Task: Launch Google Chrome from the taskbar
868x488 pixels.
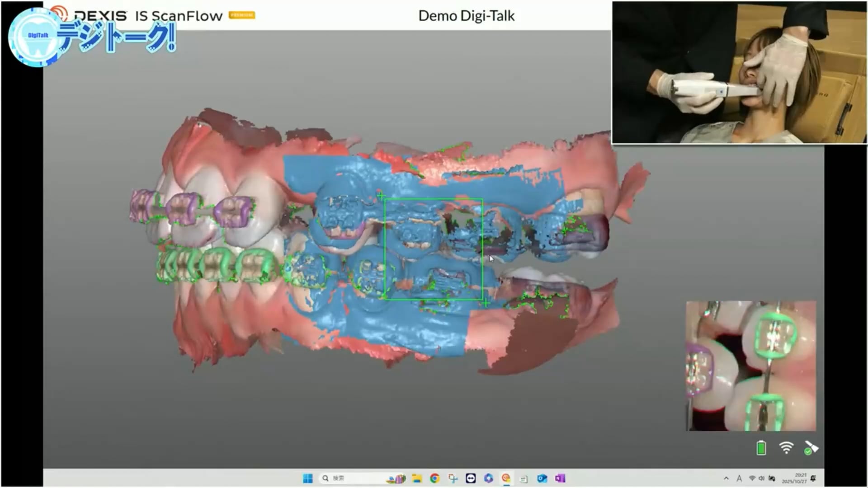Action: point(434,479)
